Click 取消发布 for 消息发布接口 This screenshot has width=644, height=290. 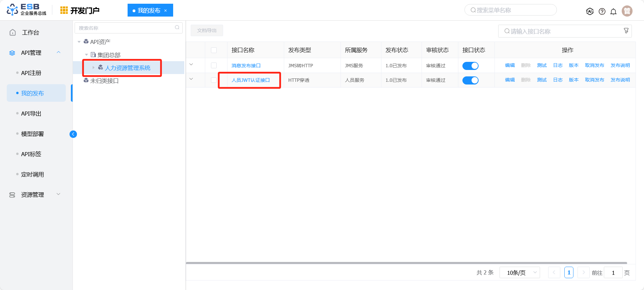coord(595,65)
